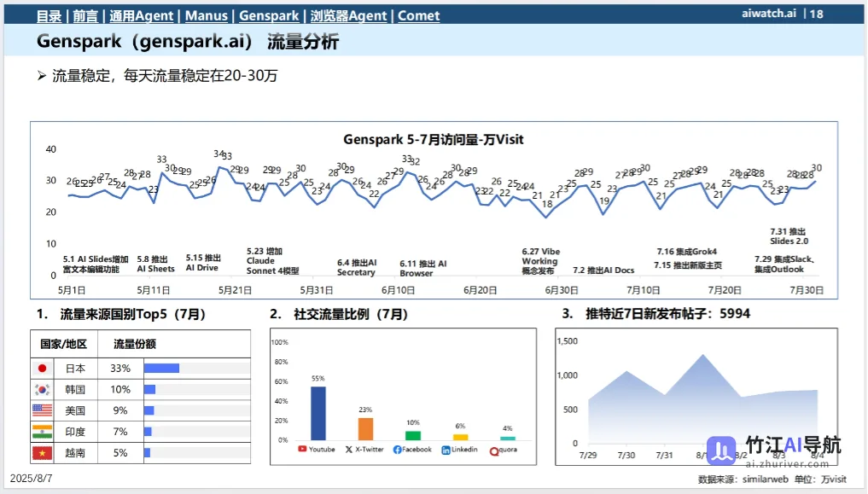
Task: Select the teal Quora 4% bar
Action: click(508, 439)
